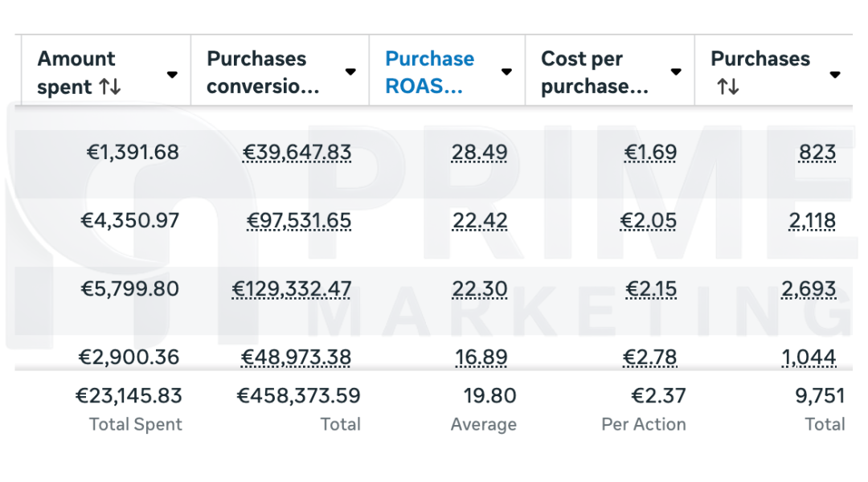Expand Cost per purchase column dropdown

click(676, 72)
